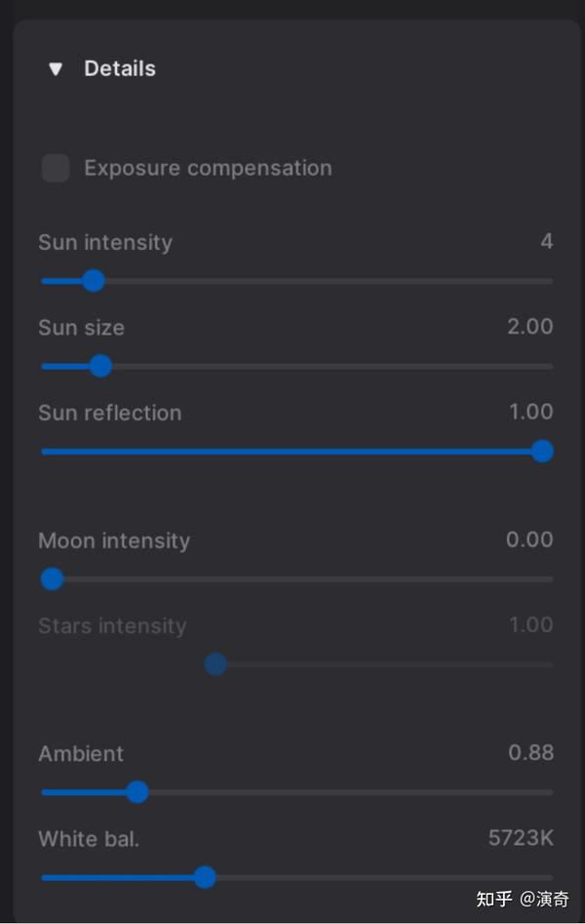Viewport: 585px width, 924px height.
Task: Click the Sun size value 2.00
Action: 529,327
